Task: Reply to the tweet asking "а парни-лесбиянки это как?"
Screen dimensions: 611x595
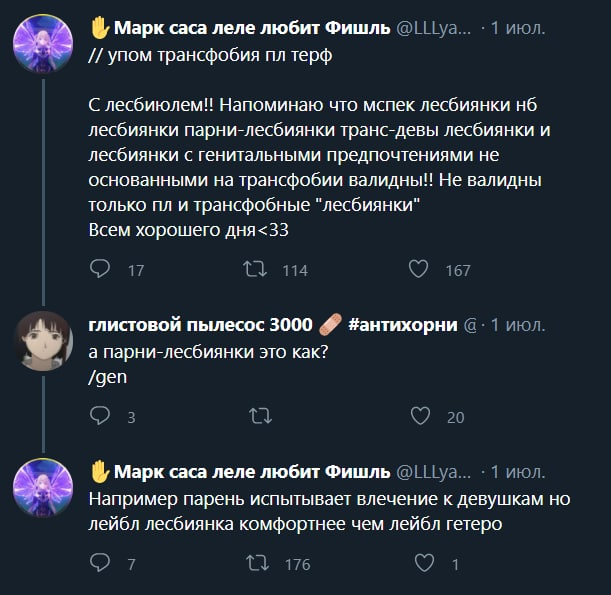Action: click(x=100, y=416)
